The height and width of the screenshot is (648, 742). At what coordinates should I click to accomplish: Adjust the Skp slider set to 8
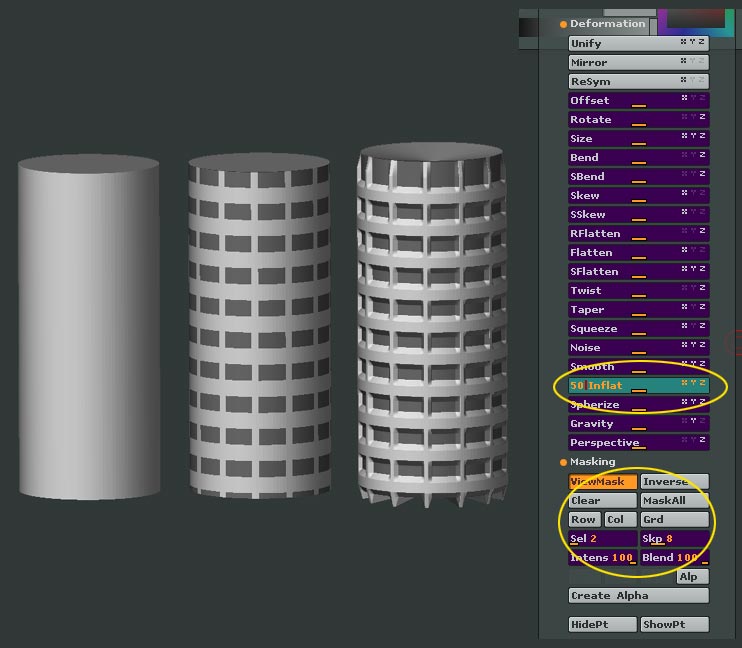pos(675,538)
